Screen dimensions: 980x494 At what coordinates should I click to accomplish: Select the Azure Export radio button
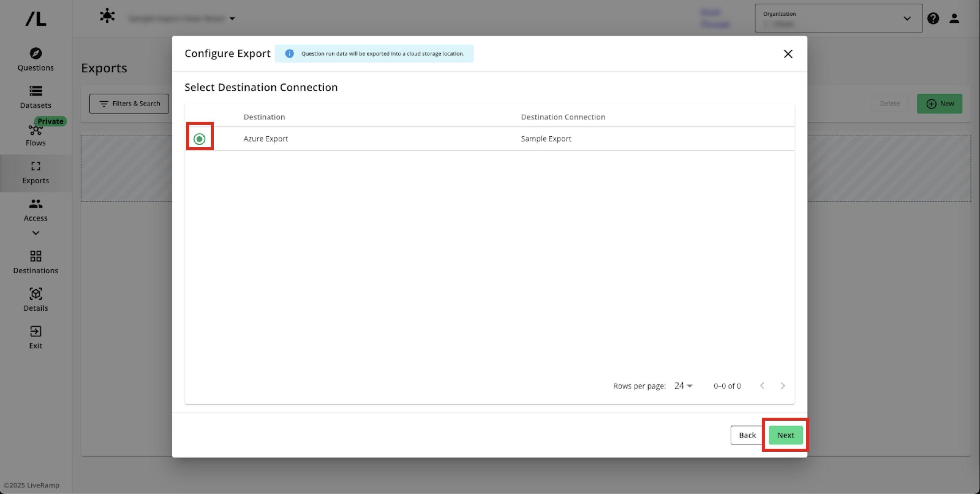[199, 139]
